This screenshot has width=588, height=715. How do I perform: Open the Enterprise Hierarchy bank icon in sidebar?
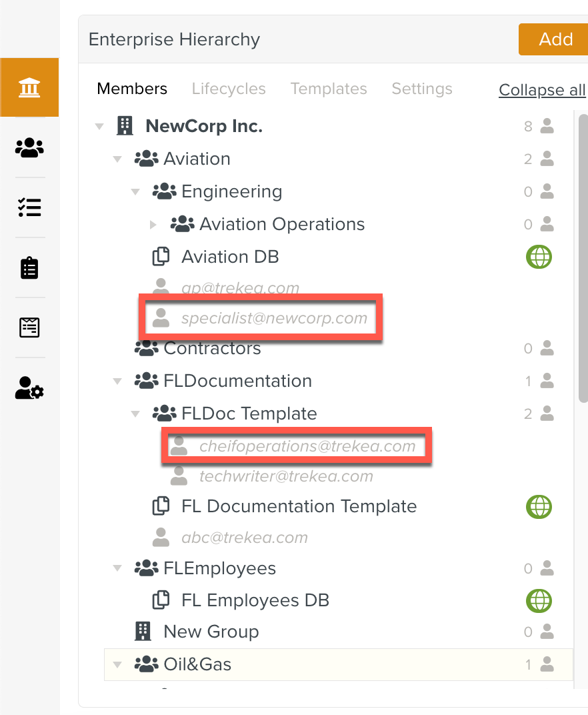(x=29, y=87)
